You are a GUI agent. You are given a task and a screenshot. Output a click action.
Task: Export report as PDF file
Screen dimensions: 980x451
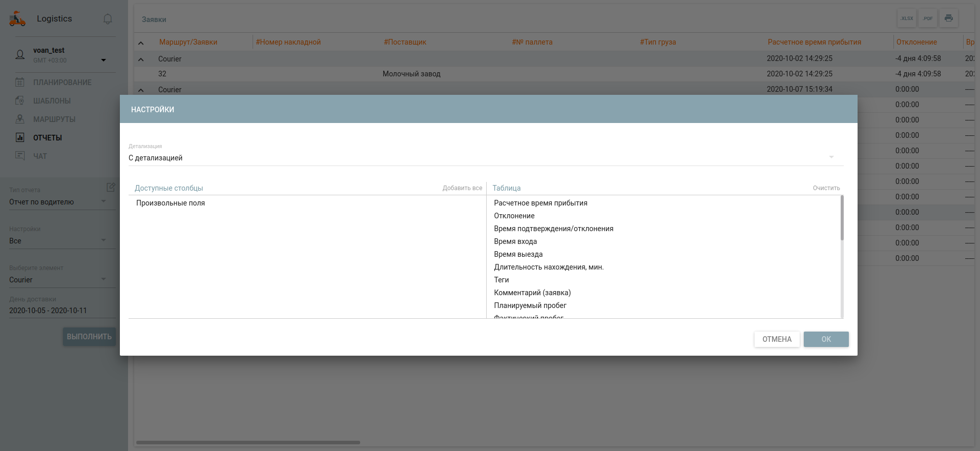tap(928, 18)
